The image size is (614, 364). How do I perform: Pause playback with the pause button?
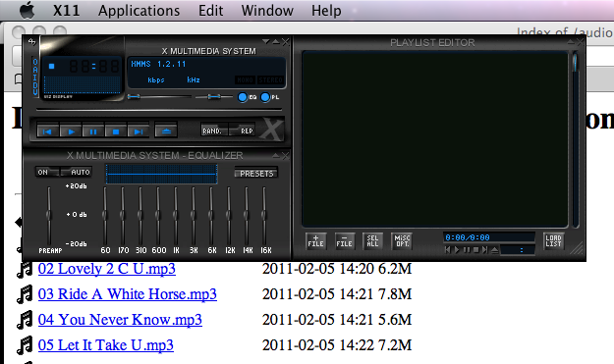[92, 130]
